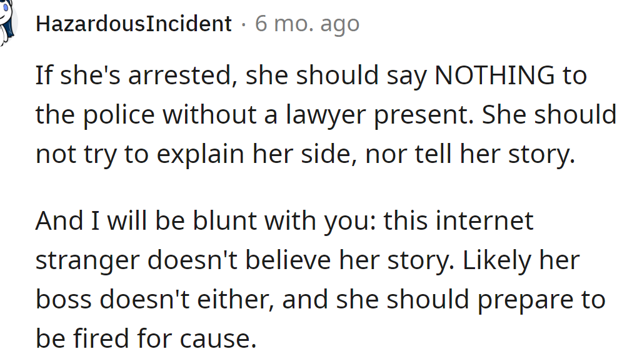The image size is (622, 364).
Task: Click the '6 mo. ago' timestamp
Action: [x=307, y=24]
